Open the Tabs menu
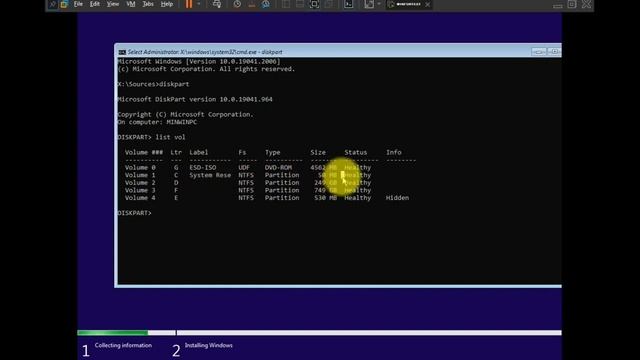 point(148,4)
